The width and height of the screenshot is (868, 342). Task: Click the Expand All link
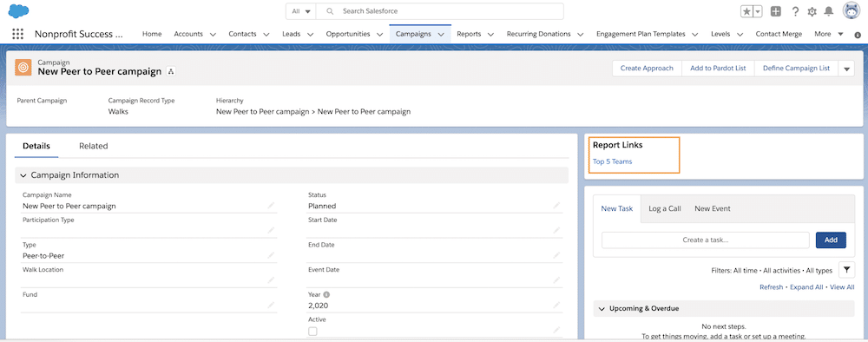click(806, 287)
